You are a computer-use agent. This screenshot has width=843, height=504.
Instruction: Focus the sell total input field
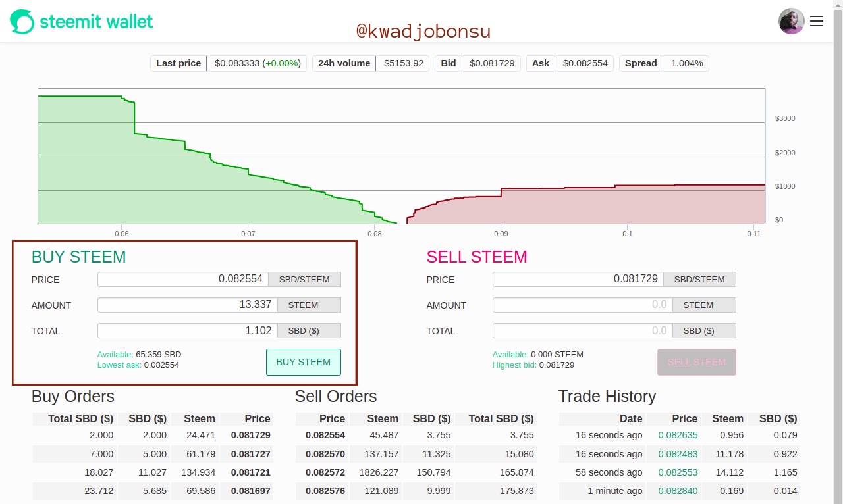[582, 330]
